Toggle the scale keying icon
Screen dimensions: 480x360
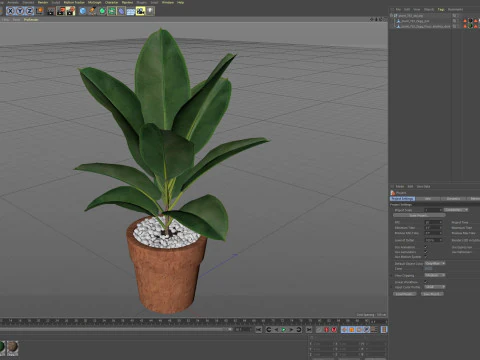[352, 330]
